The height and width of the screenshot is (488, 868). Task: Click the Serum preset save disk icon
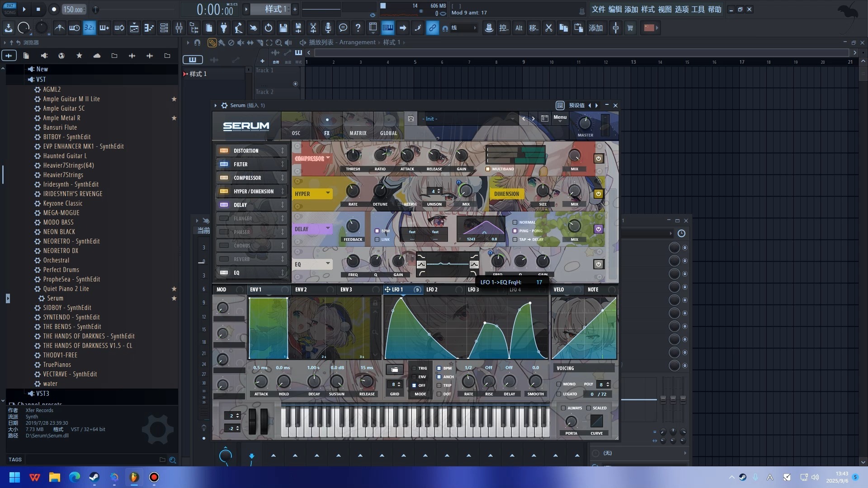(410, 118)
